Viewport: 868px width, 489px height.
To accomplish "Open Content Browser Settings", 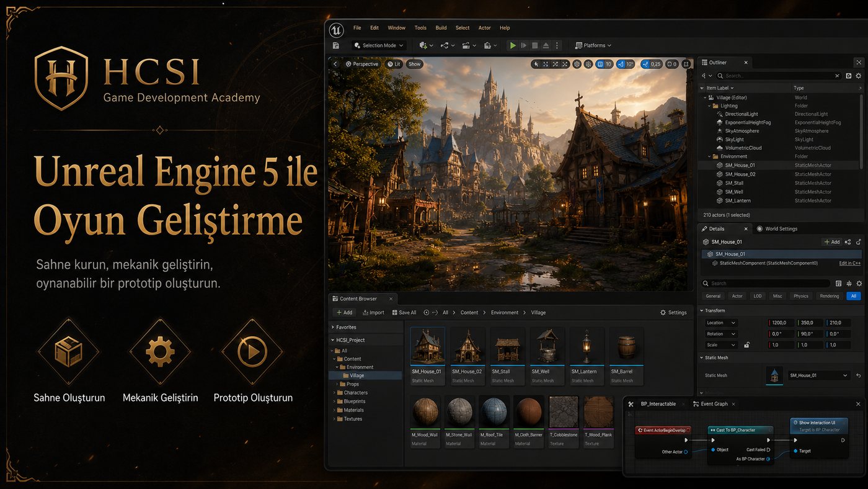I will point(673,313).
